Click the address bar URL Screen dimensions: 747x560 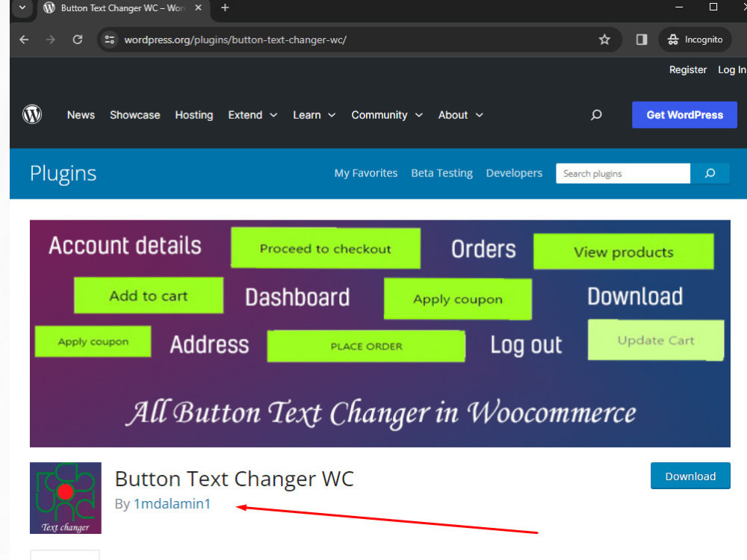pyautogui.click(x=235, y=40)
